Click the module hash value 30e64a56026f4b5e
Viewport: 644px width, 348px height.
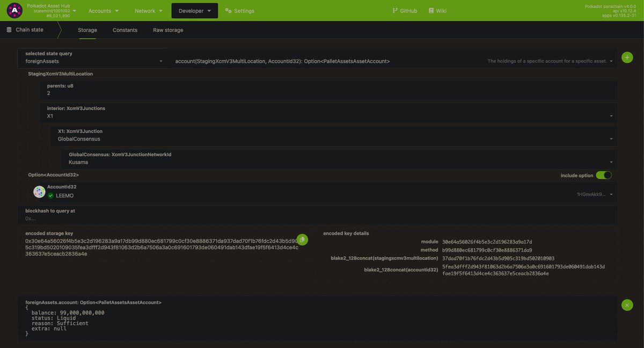click(x=487, y=242)
